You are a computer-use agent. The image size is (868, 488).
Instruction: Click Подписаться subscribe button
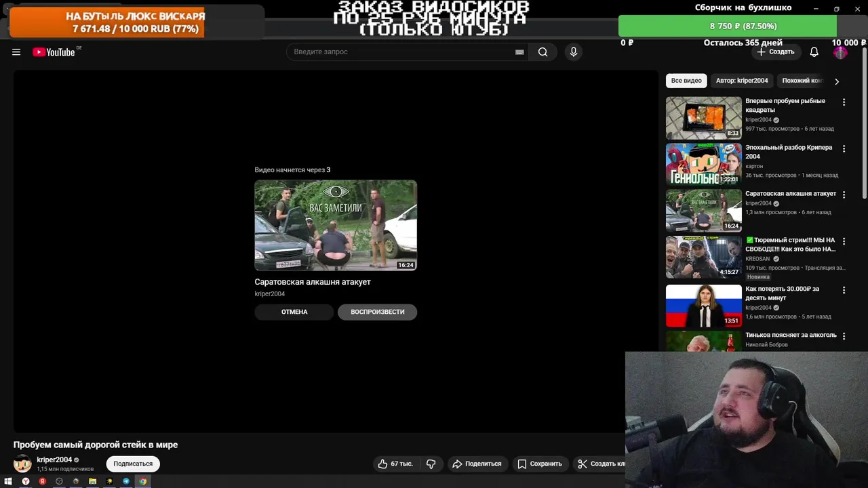coord(133,464)
